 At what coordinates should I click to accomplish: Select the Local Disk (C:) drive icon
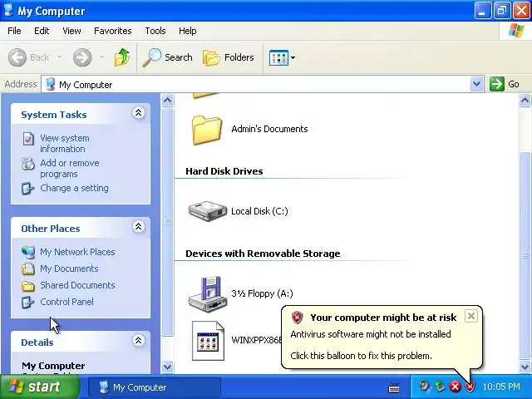coord(207,211)
